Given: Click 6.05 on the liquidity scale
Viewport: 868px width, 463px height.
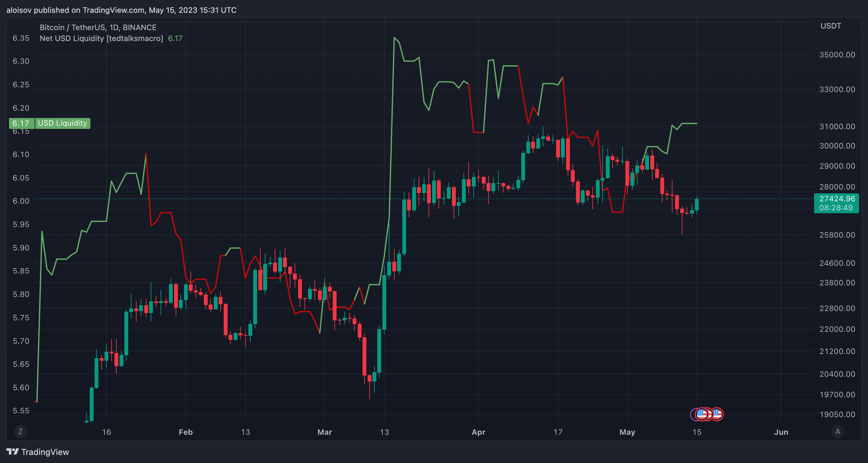Looking at the screenshot, I should 21,178.
